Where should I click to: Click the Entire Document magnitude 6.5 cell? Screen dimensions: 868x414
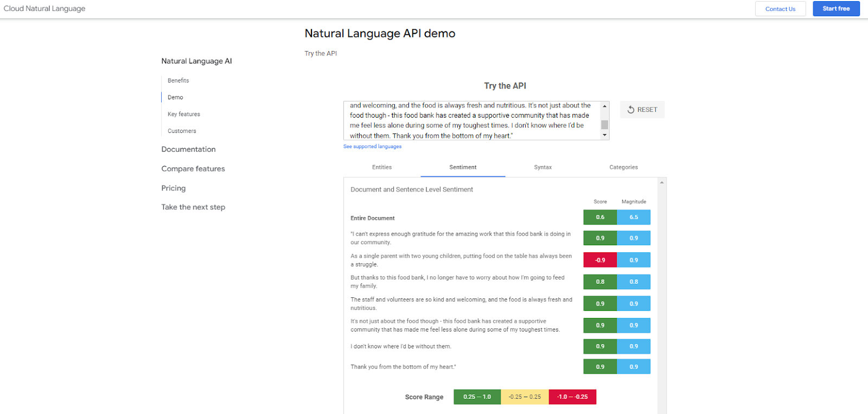pyautogui.click(x=634, y=217)
